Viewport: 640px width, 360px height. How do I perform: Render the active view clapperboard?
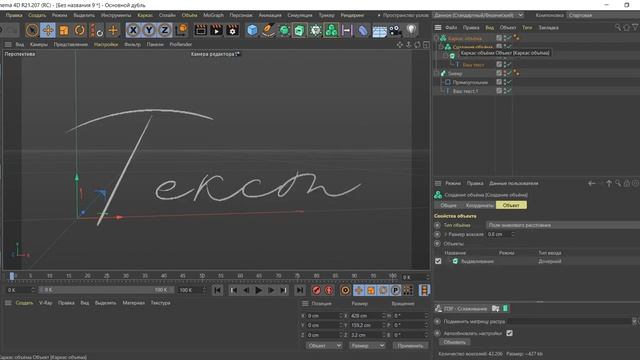(x=201, y=30)
